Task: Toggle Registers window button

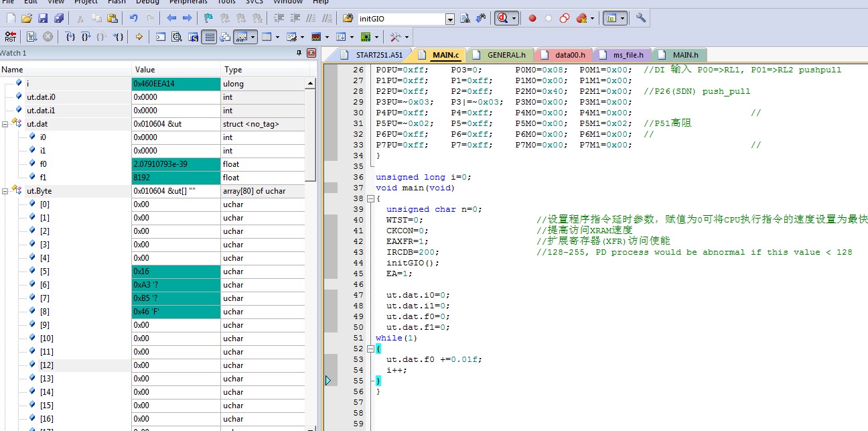Action: pyautogui.click(x=209, y=37)
